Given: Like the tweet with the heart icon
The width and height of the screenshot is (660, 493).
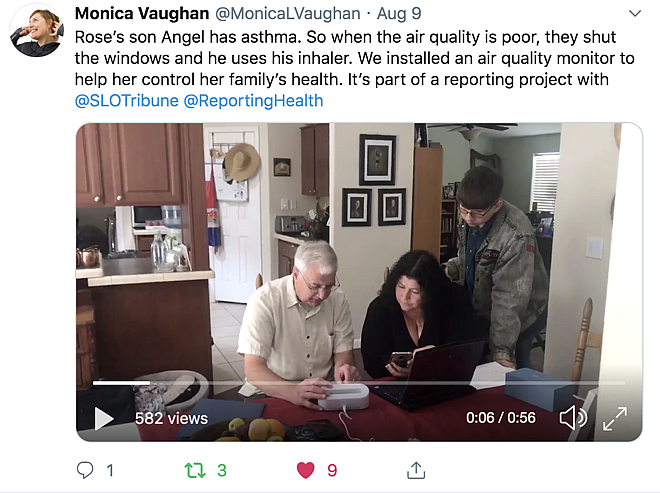Looking at the screenshot, I should (306, 470).
